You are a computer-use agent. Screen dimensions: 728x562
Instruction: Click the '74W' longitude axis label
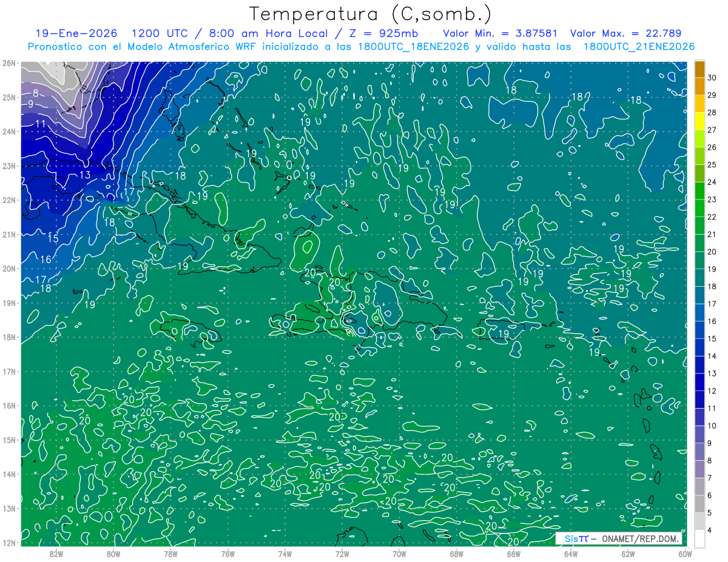coord(285,554)
